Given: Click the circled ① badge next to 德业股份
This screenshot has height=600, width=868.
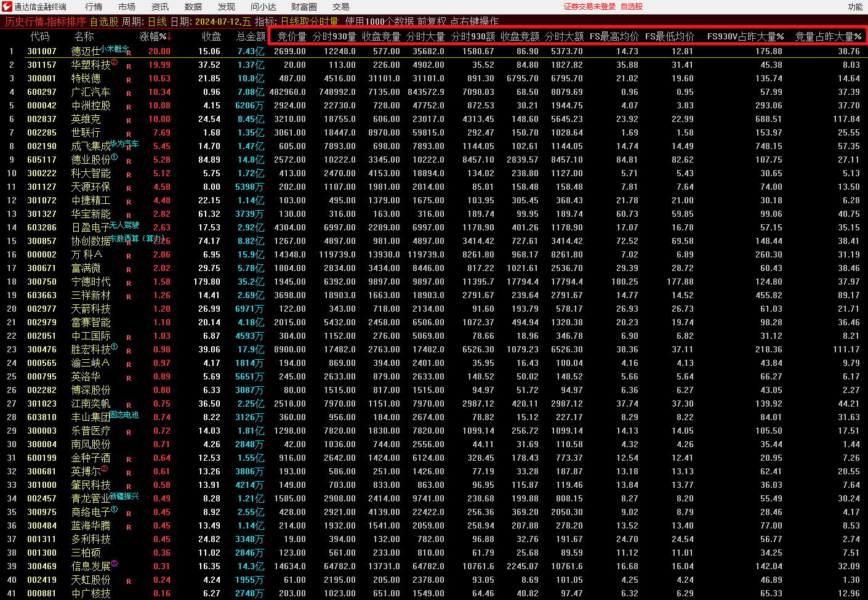Looking at the screenshot, I should click(114, 156).
